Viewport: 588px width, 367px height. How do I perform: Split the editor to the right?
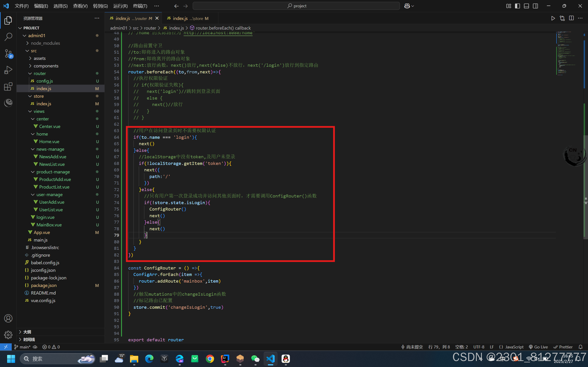click(571, 18)
